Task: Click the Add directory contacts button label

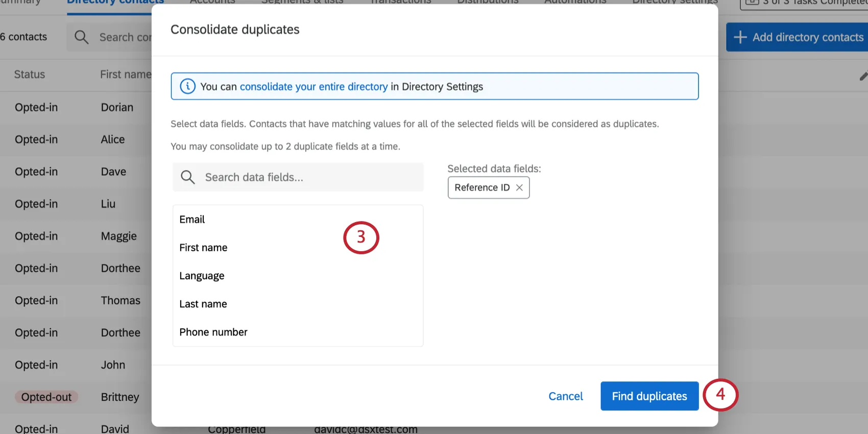Action: point(808,37)
